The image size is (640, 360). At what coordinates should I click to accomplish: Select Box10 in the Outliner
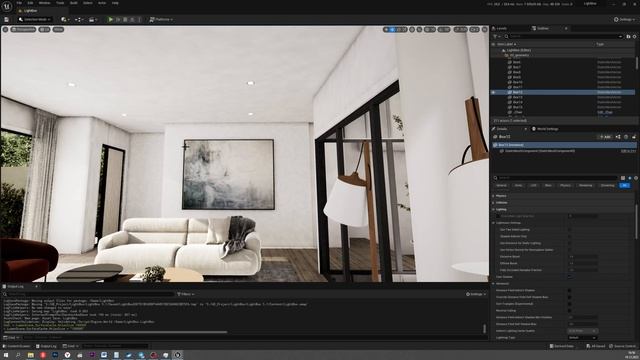[517, 82]
